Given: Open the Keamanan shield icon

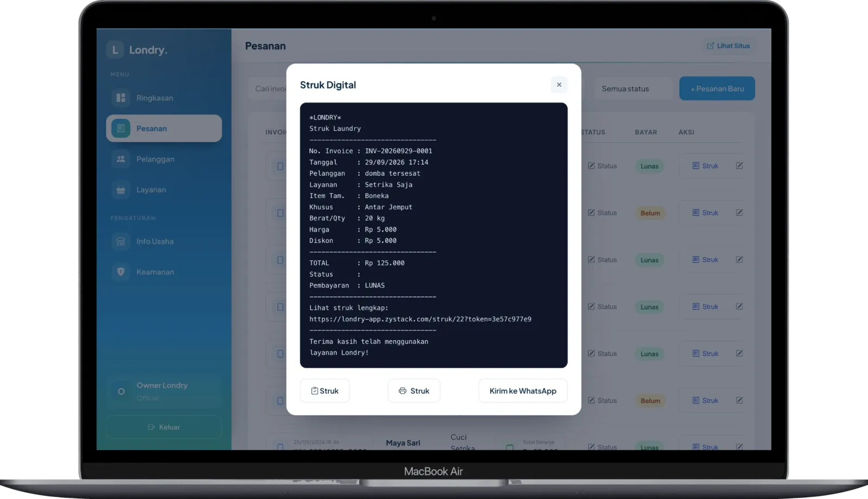Looking at the screenshot, I should click(121, 272).
